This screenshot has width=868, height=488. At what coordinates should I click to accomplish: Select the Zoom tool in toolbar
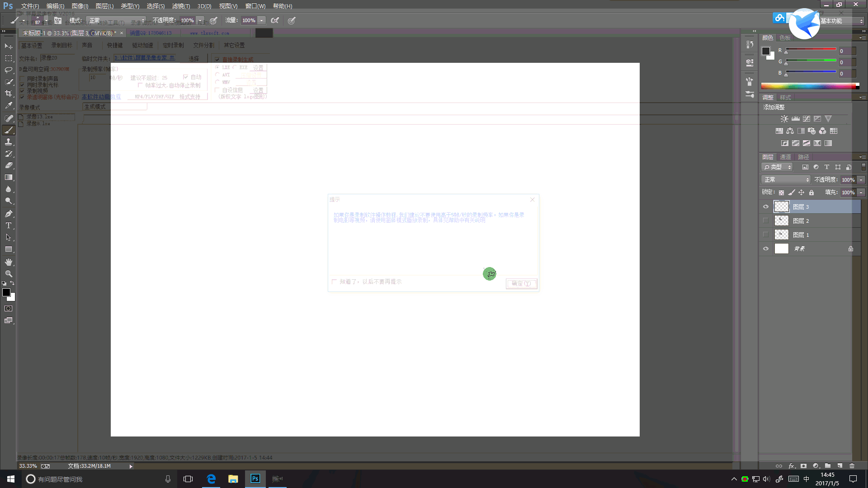pos(9,274)
